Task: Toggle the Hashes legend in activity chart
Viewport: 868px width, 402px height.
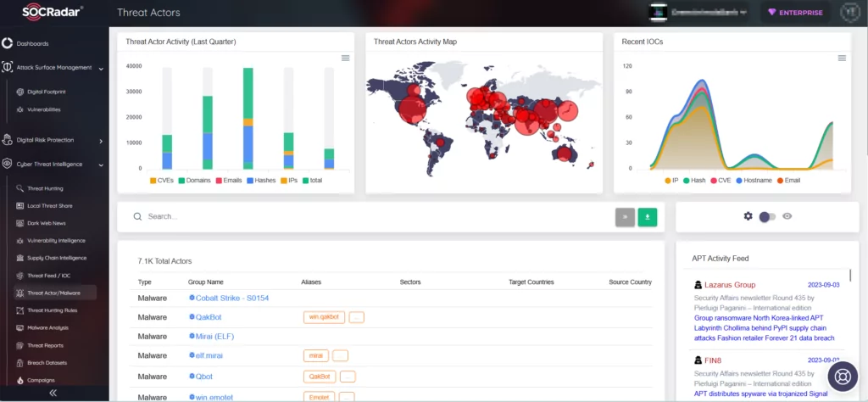Action: pos(261,181)
